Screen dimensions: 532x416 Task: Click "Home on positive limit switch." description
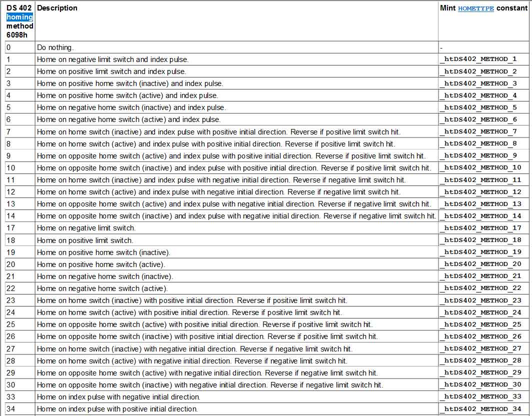click(x=84, y=240)
